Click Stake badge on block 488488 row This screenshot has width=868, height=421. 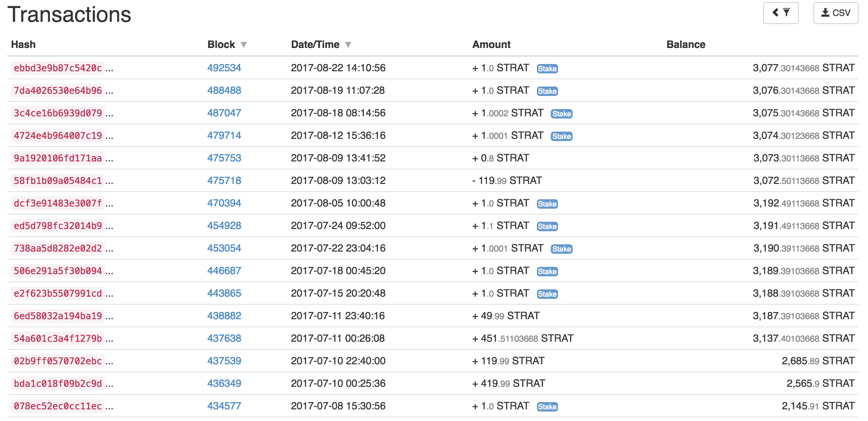coord(547,91)
